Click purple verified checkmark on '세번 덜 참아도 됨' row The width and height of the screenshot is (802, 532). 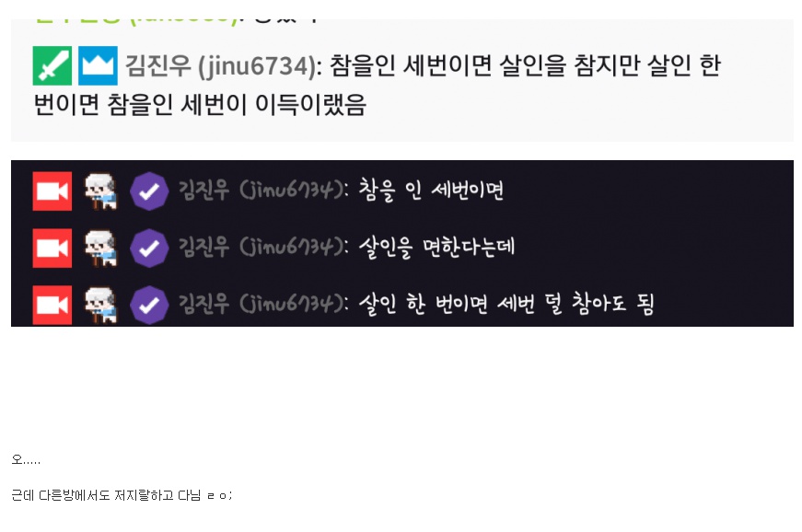click(149, 305)
